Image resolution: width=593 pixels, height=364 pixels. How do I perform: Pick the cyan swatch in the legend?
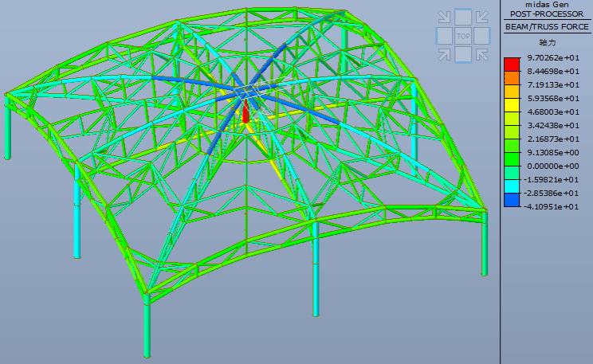click(x=511, y=186)
